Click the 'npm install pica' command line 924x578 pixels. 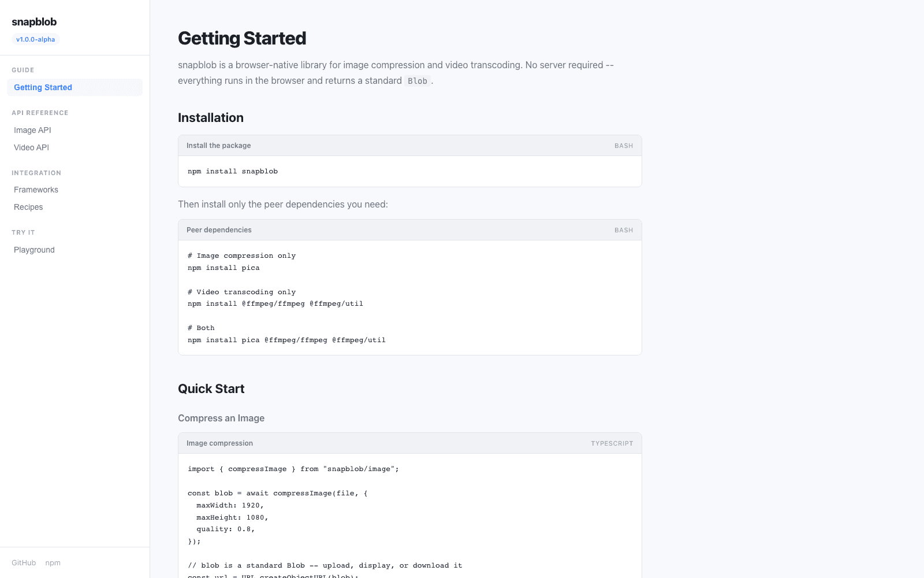(x=223, y=268)
